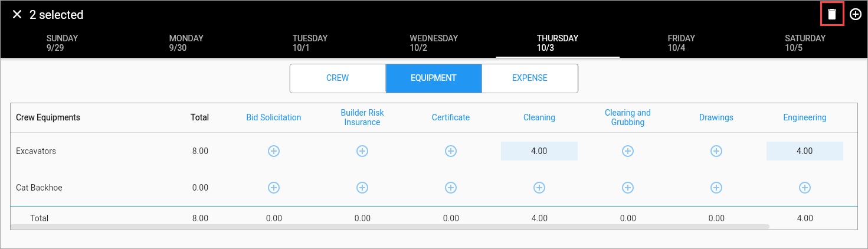Click the Clearing and Grubbing column link
This screenshot has height=249, width=868.
coord(628,117)
